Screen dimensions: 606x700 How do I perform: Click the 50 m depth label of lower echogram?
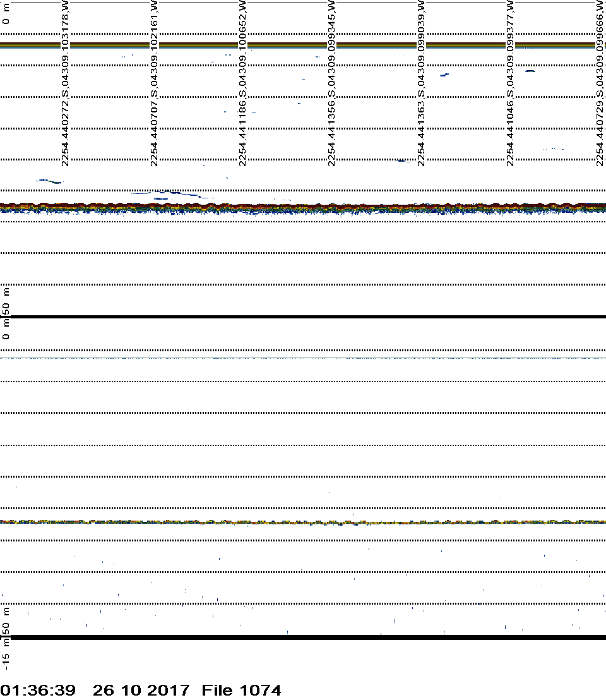(6, 622)
